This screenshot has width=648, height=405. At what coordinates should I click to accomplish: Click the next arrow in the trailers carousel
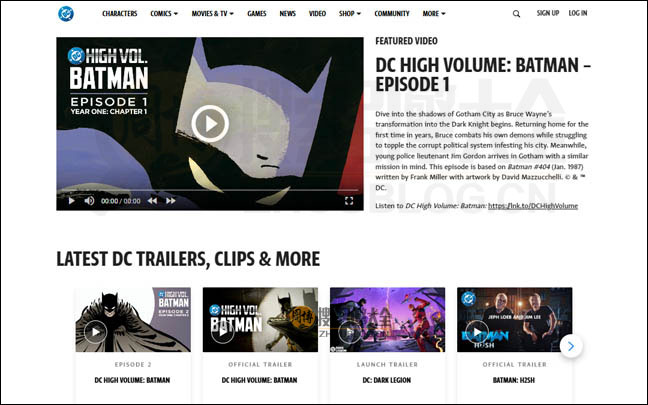point(571,346)
